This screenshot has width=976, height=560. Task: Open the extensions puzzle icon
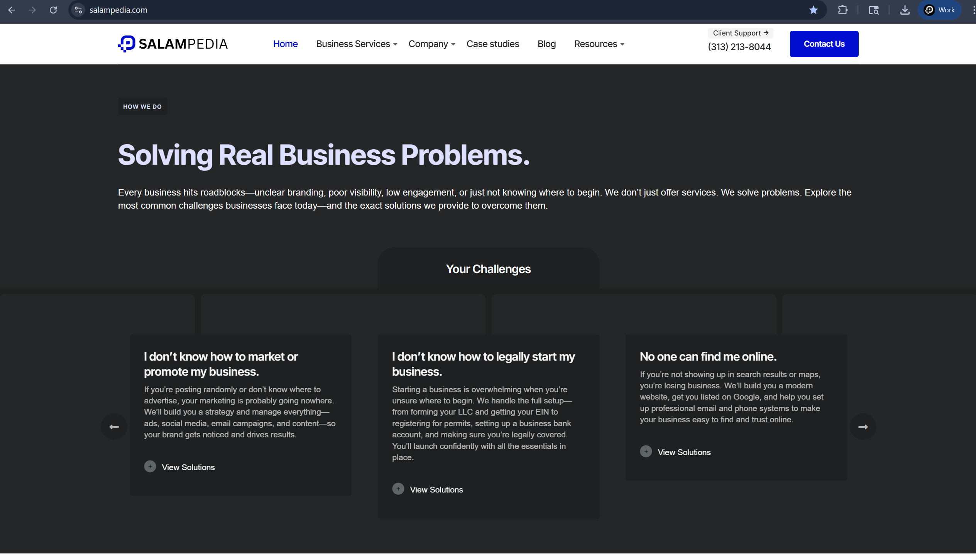[843, 10]
